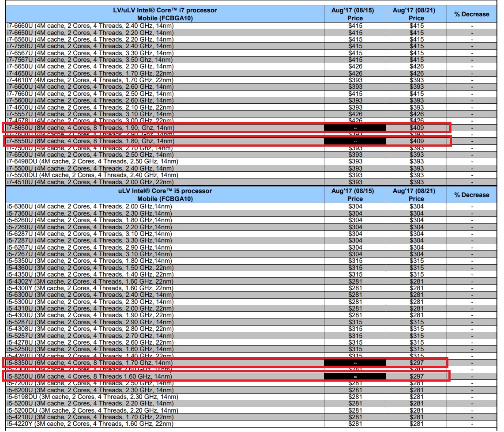This screenshot has height=432, width=504.
Task: Click the i5-7287U 3.30 GHz entry
Action: [89, 241]
